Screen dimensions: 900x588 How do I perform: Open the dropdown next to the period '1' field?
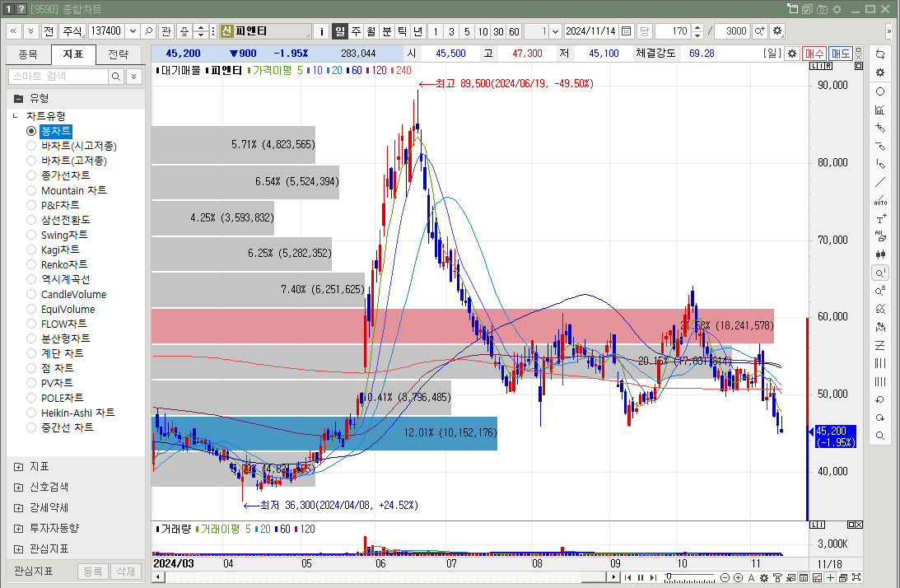pyautogui.click(x=555, y=31)
